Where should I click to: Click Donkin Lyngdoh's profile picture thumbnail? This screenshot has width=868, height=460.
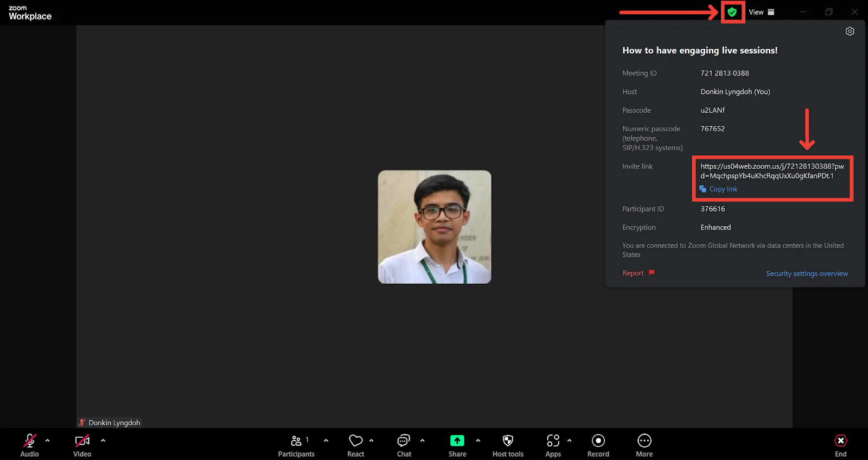(x=435, y=227)
